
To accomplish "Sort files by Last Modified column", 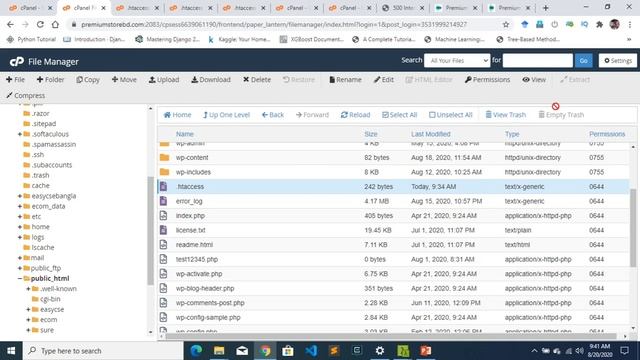I will click(431, 134).
